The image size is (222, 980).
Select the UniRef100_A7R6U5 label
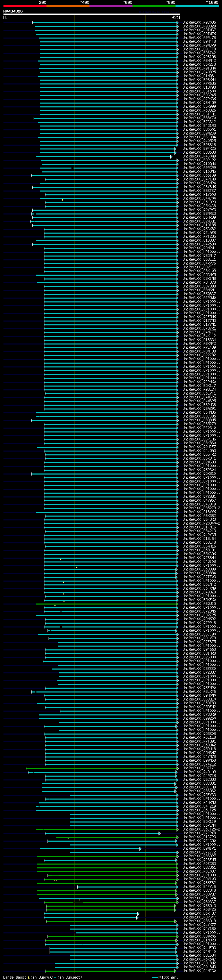[199, 84]
